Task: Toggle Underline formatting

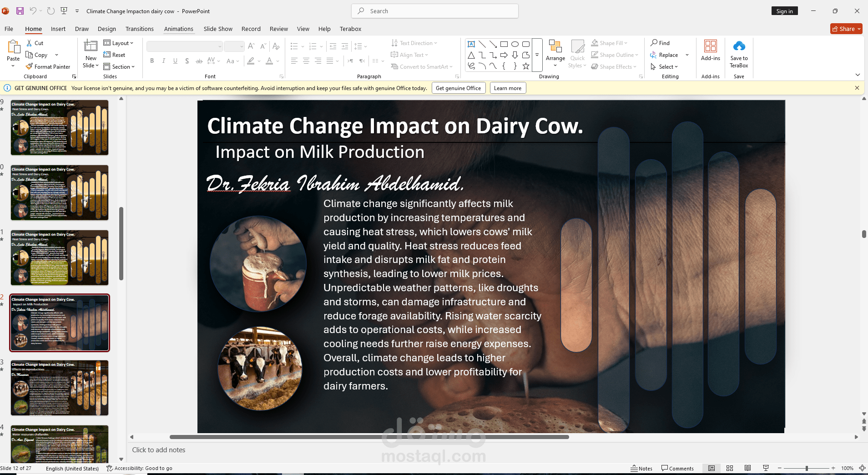Action: 176,61
